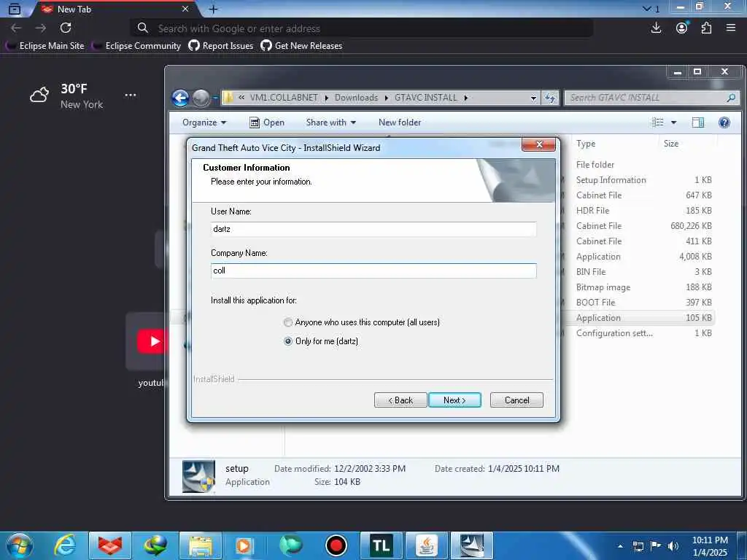Select the HDR File row

point(638,211)
